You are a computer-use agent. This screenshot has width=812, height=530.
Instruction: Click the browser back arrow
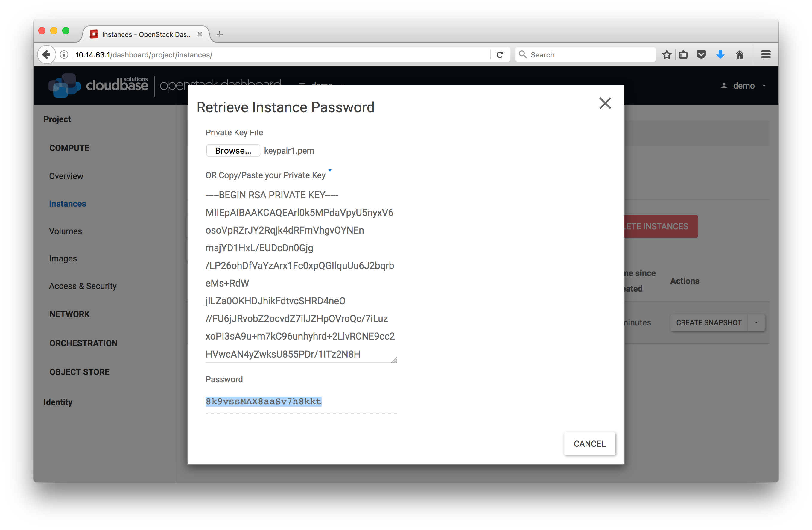pos(46,54)
